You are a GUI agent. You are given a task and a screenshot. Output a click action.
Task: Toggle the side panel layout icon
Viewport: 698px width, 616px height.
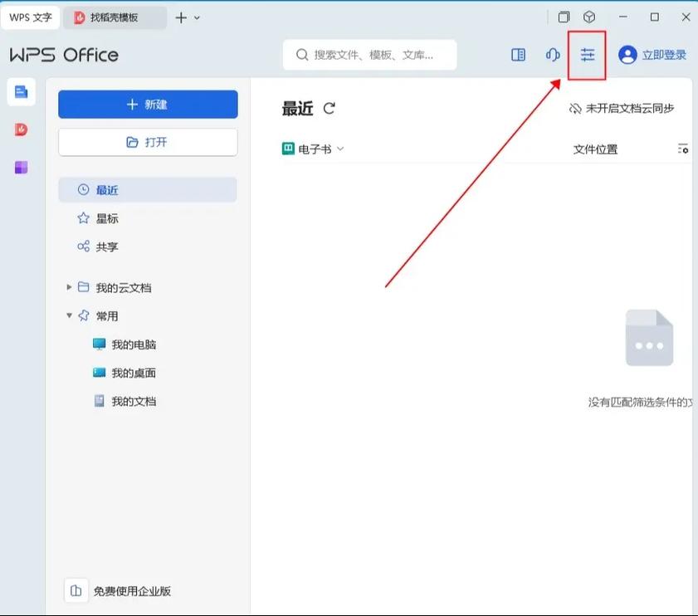click(x=518, y=55)
